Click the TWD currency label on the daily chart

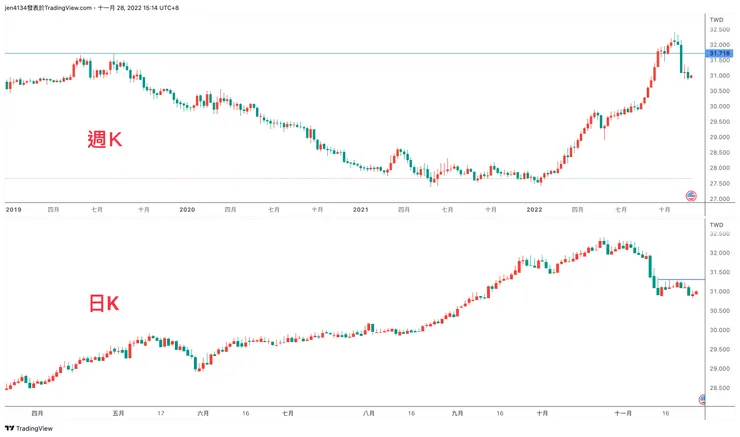(x=716, y=225)
